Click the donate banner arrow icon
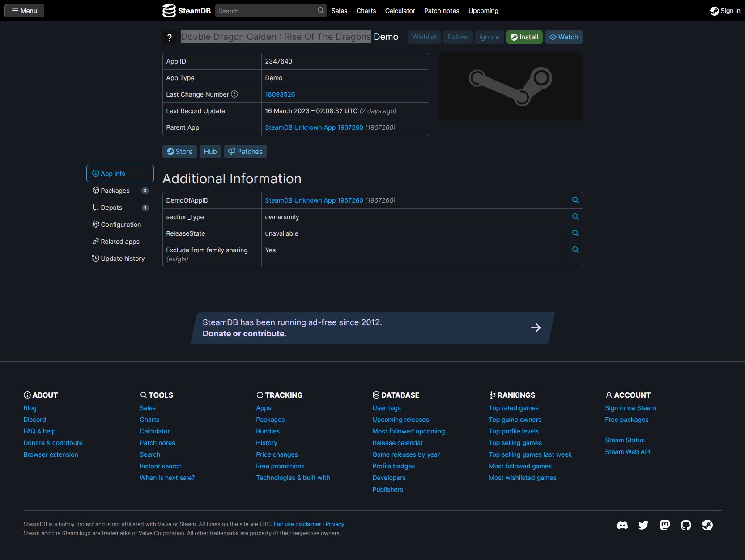 (536, 328)
